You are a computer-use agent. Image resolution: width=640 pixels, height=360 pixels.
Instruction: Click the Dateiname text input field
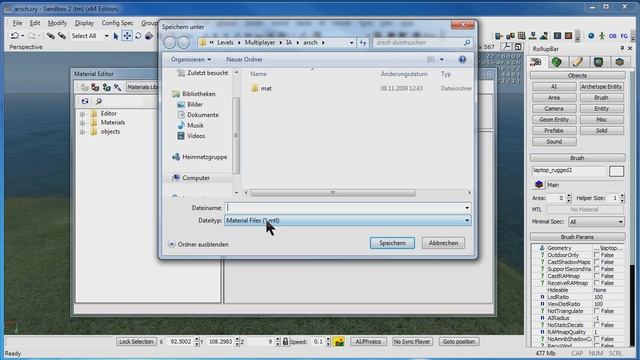tap(344, 208)
